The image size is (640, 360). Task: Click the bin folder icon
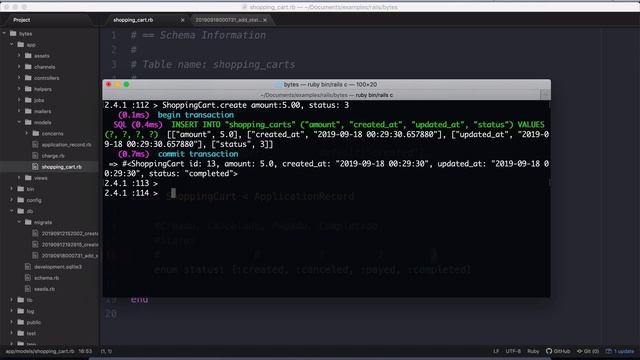(21, 189)
